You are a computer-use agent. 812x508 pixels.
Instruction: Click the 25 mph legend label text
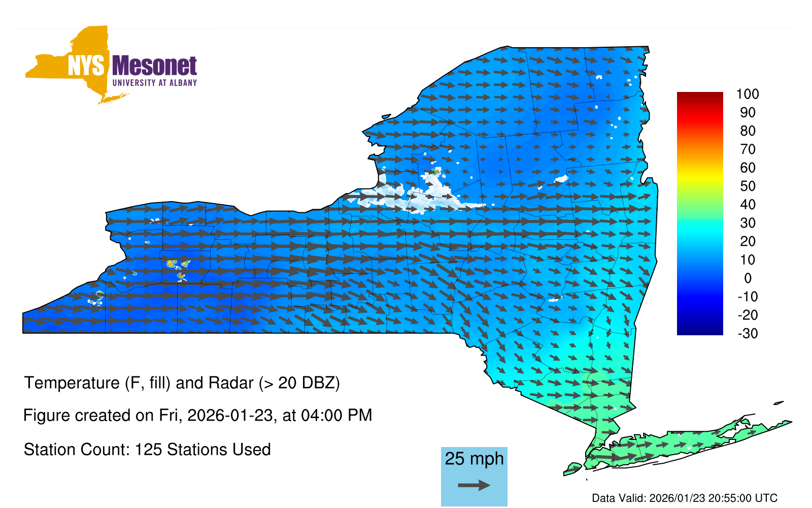pos(474,459)
